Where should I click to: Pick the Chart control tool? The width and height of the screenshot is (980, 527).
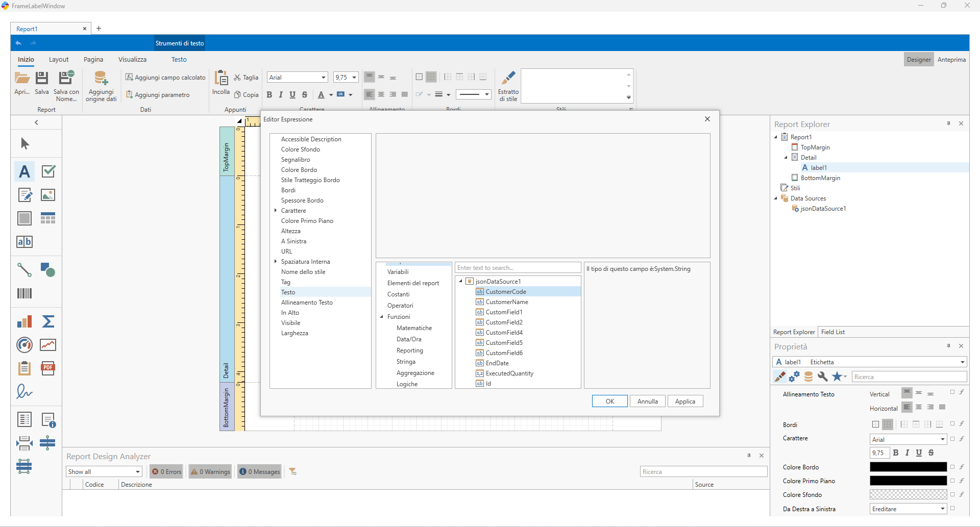(x=24, y=321)
